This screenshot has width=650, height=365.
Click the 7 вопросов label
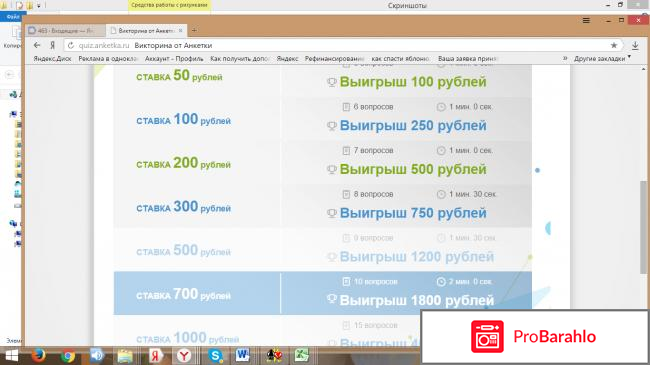(x=373, y=151)
